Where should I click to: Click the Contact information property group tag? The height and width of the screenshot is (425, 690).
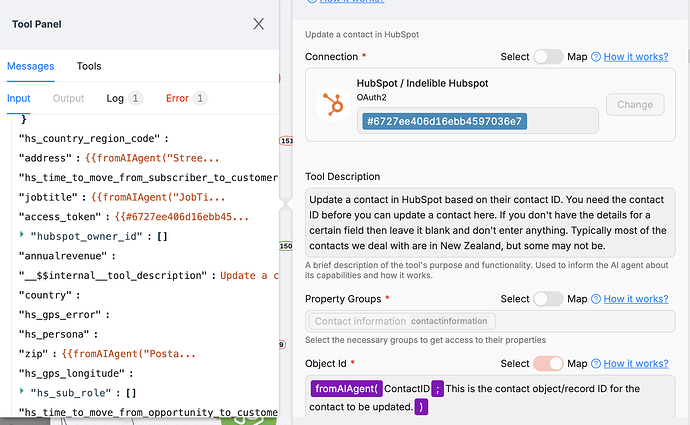tap(402, 321)
